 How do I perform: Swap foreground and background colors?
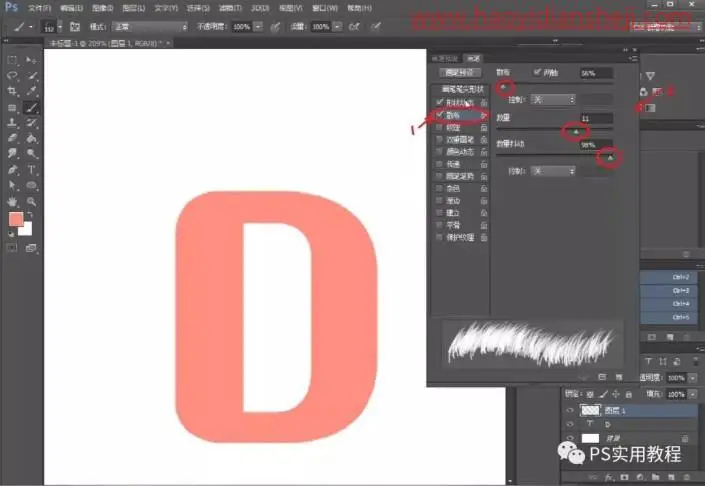[30, 215]
